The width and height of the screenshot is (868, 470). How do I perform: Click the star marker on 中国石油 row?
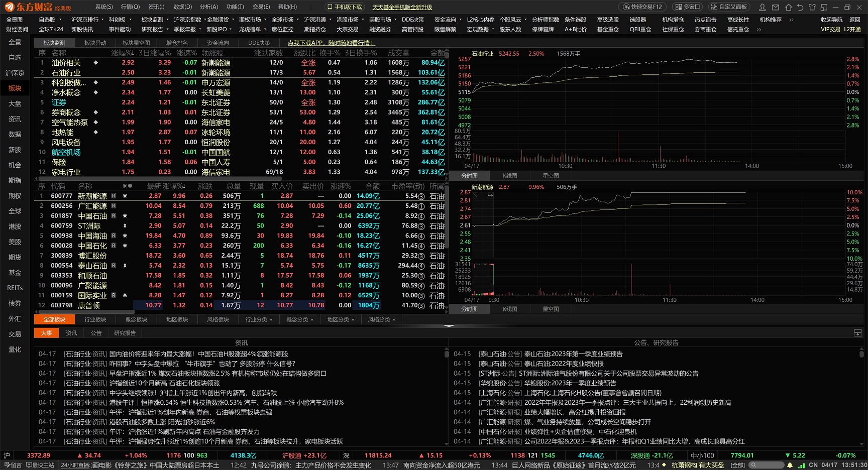[x=125, y=216]
